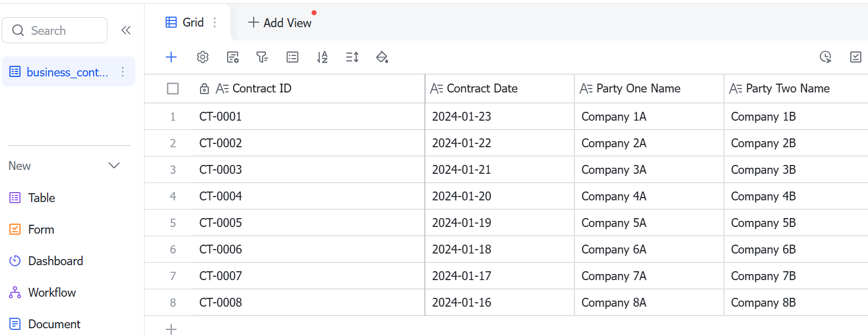
Task: Open Grid view three-dot options
Action: tap(215, 23)
